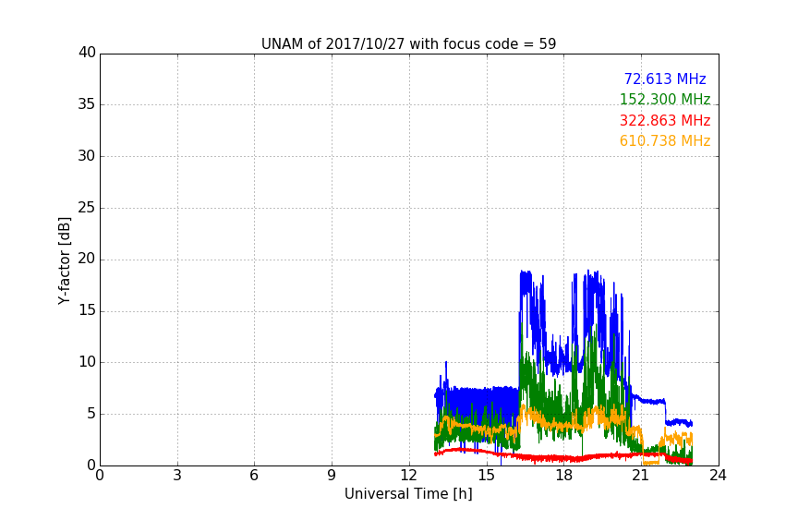
Task: Select the orange 610.738 MHz legend label
Action: point(665,141)
